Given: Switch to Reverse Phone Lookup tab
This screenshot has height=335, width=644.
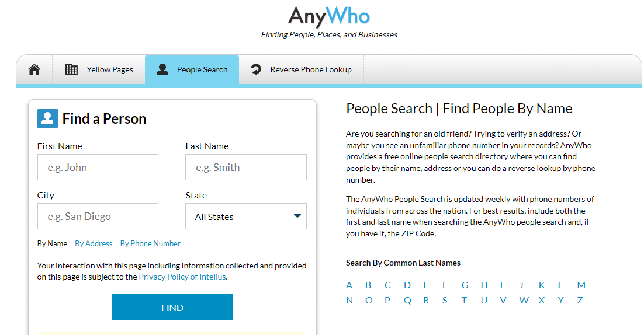Looking at the screenshot, I should [301, 69].
